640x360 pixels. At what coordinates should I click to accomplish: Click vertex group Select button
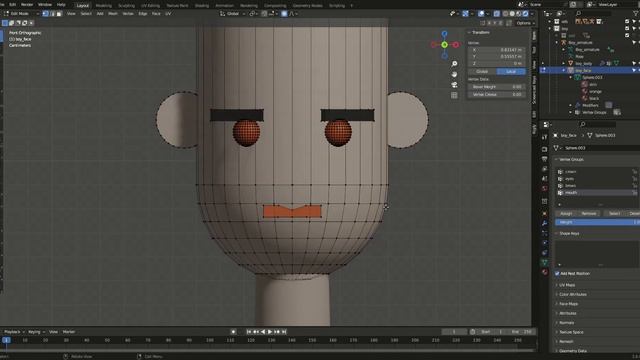click(x=614, y=213)
